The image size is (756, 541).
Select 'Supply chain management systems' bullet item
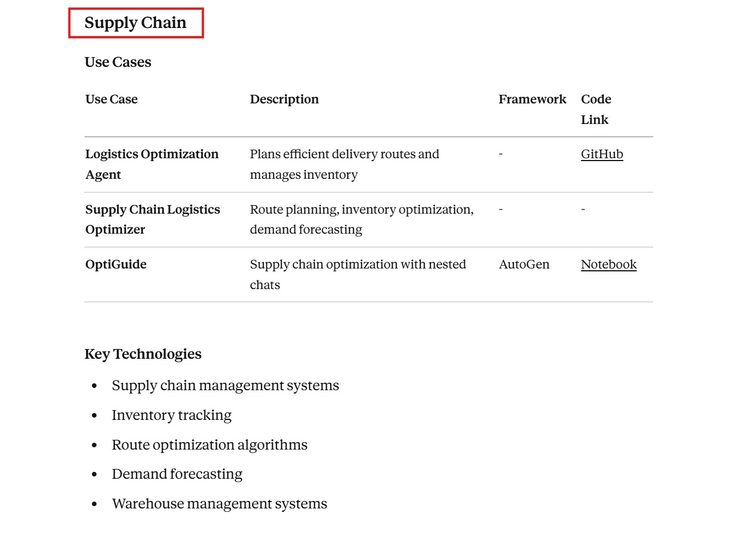pos(225,386)
